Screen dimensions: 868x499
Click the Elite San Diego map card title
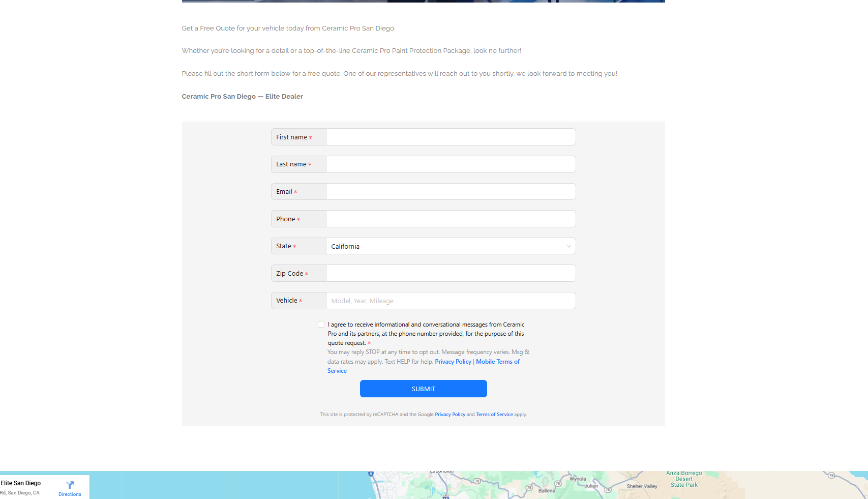pos(21,483)
